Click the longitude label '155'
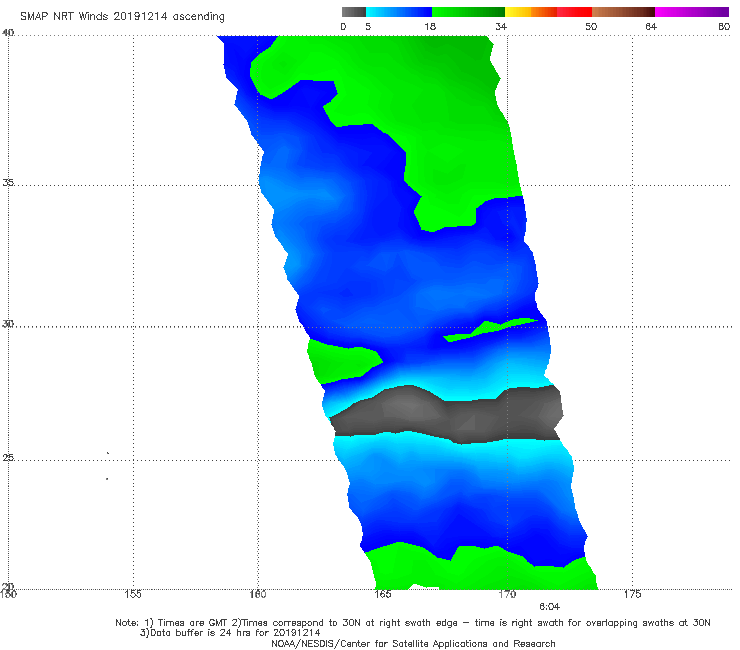Screen dimensions: 740x650 coord(133,594)
